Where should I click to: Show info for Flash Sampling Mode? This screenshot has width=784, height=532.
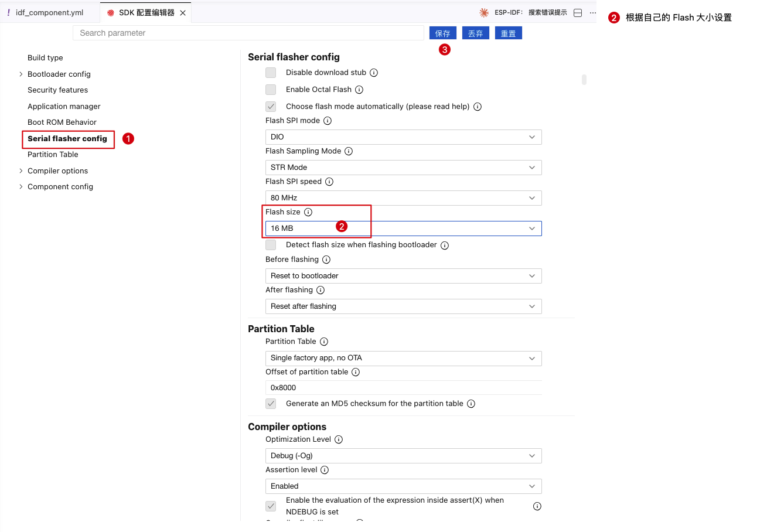pyautogui.click(x=349, y=151)
